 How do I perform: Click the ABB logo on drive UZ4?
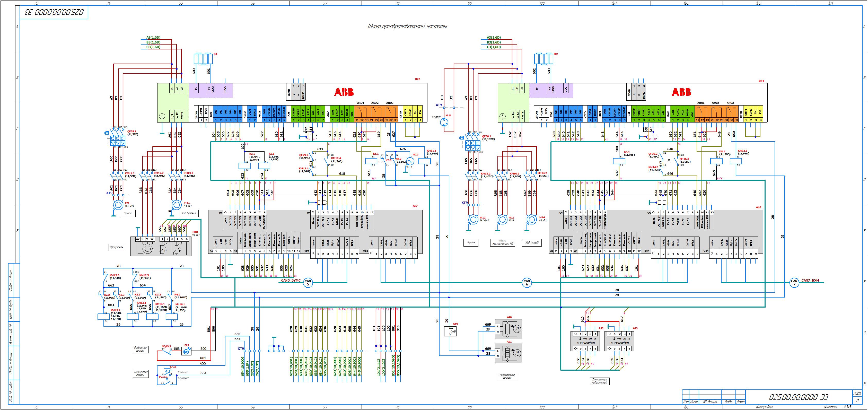pos(681,92)
